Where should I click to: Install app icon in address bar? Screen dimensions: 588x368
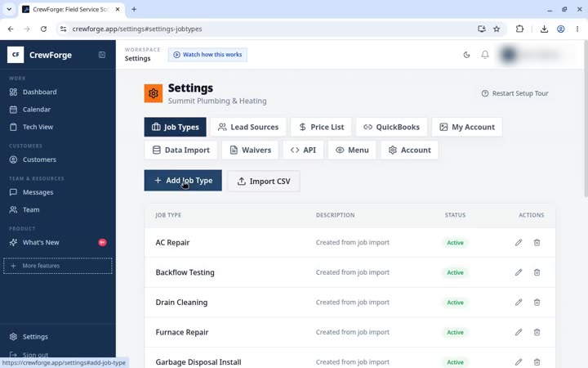point(482,29)
